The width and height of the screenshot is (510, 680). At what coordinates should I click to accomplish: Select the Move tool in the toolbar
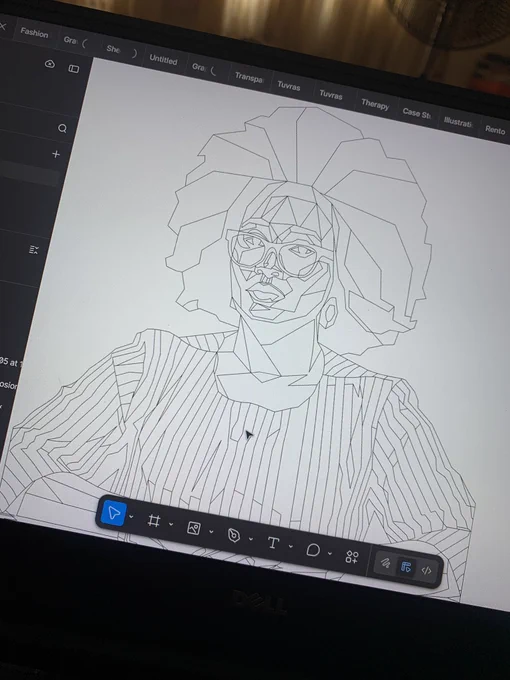tap(114, 513)
